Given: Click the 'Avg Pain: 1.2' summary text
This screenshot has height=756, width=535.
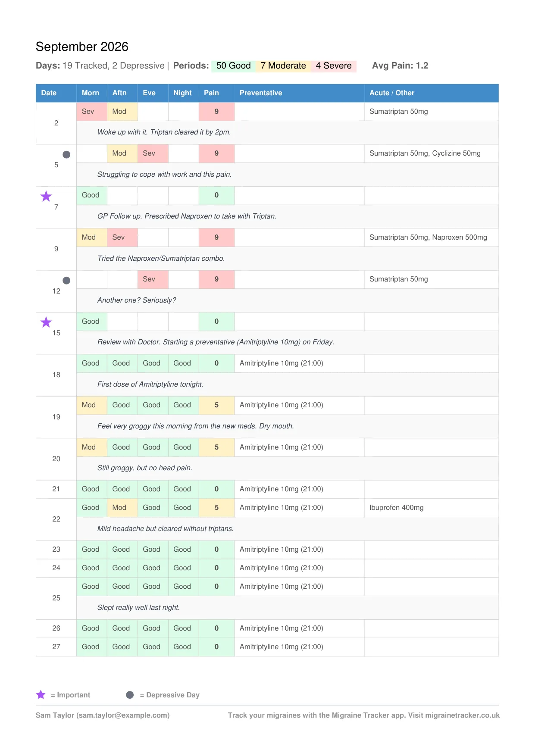Looking at the screenshot, I should coord(400,66).
